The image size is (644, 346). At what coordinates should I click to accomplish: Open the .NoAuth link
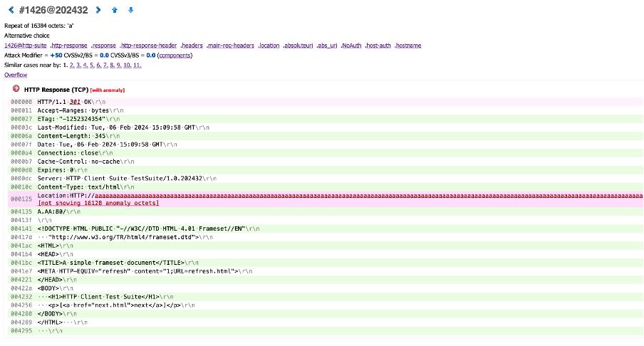pos(351,46)
